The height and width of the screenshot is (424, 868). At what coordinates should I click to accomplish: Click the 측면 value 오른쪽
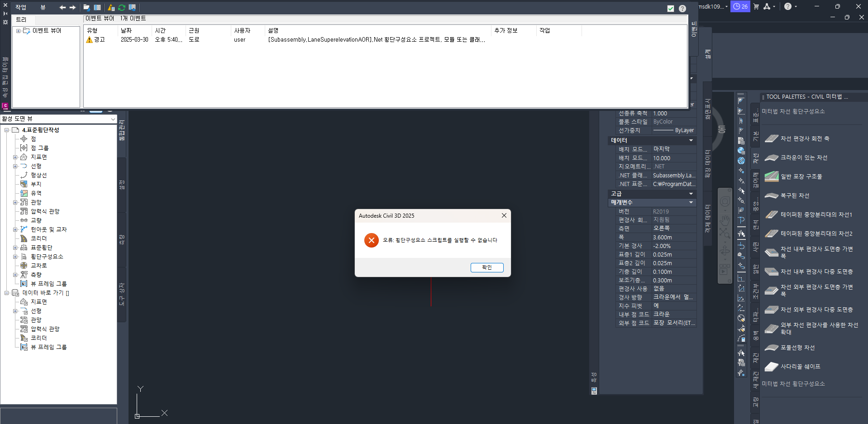(x=673, y=229)
